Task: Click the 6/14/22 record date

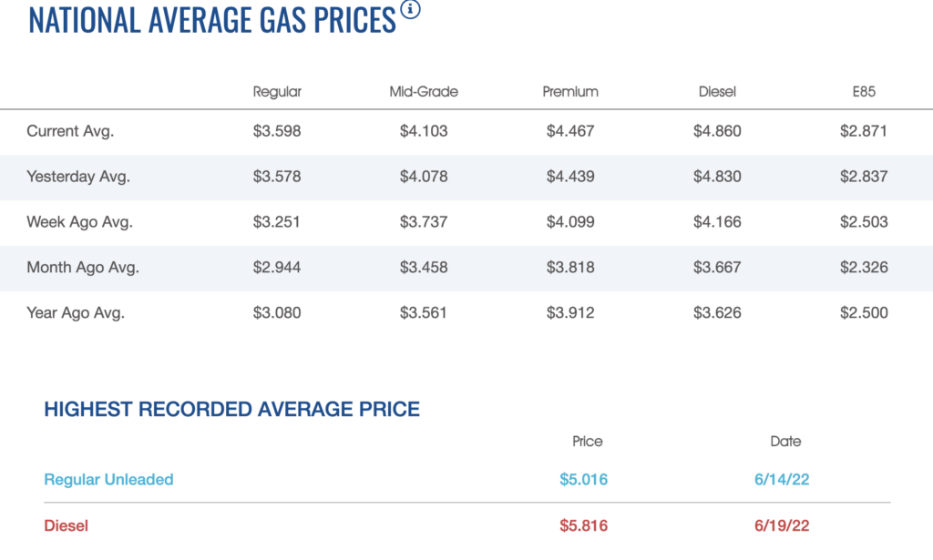Action: coord(782,480)
